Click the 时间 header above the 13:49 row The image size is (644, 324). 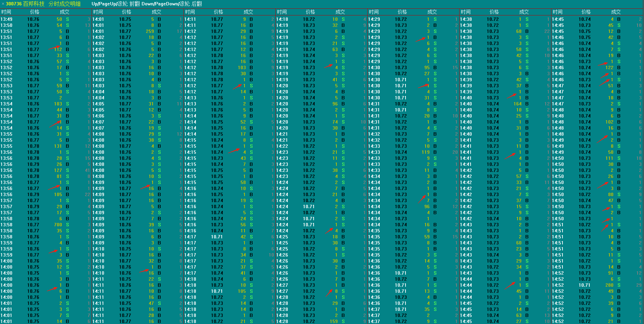[x=6, y=12]
